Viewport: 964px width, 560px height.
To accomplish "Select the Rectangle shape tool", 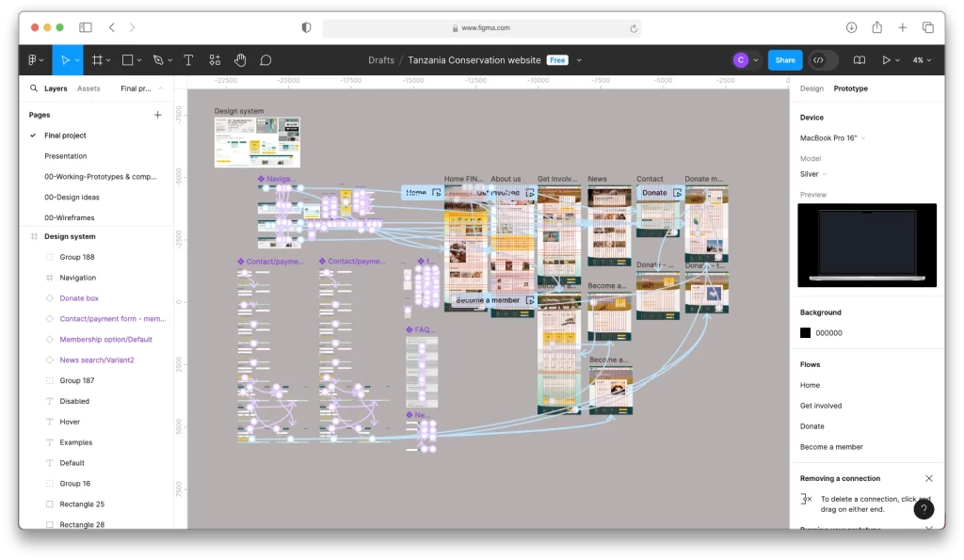I will [x=128, y=60].
